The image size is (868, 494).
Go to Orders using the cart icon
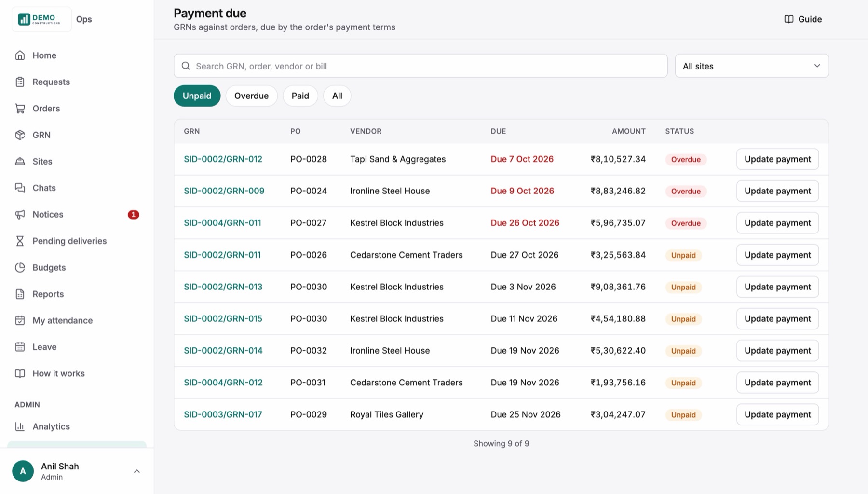click(20, 109)
